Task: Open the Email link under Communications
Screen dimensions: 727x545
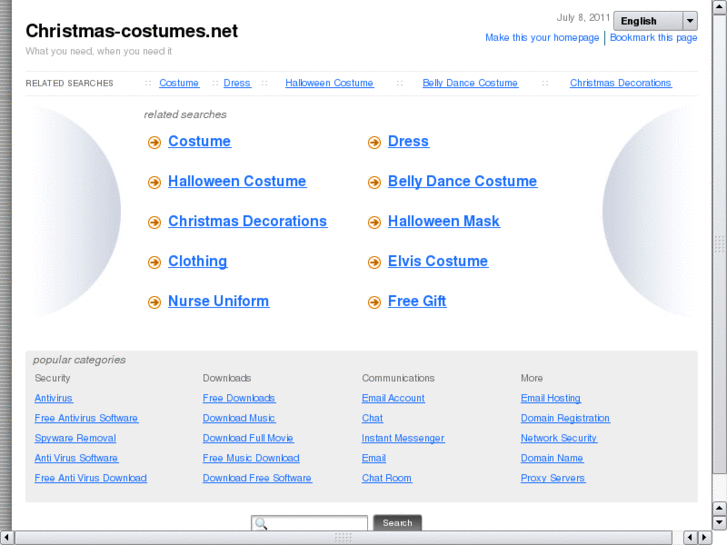Action: 374,458
